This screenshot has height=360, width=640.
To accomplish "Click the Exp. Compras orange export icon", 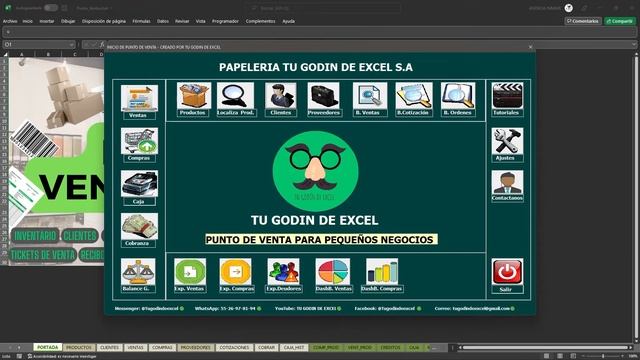I will (236, 271).
